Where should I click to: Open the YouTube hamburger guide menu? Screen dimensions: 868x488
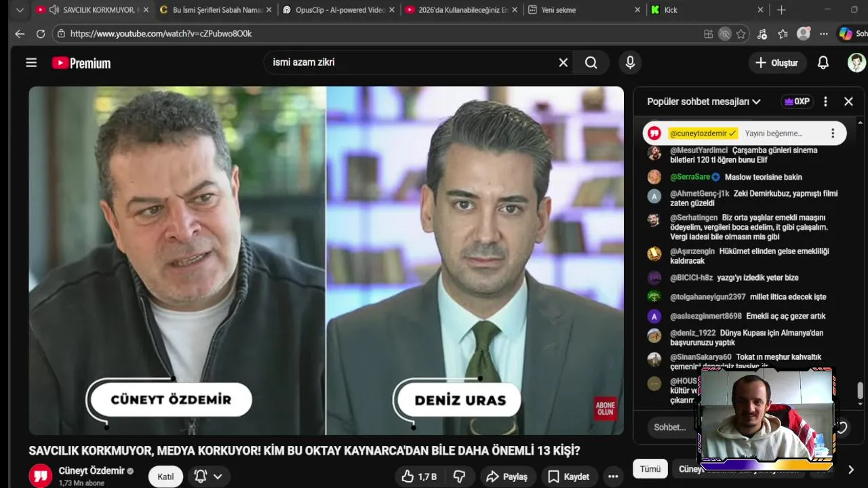click(x=31, y=63)
